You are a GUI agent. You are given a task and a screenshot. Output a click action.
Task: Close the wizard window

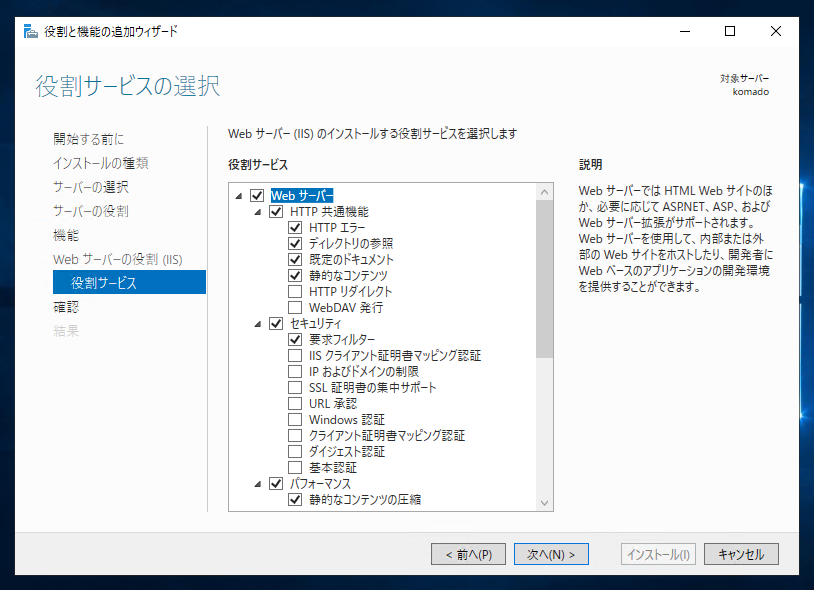[x=776, y=32]
